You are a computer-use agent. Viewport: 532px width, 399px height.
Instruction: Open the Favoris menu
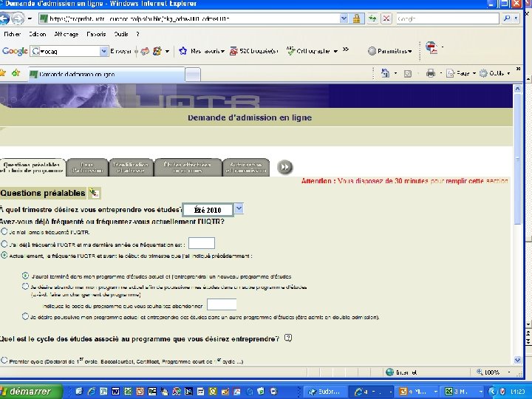pyautogui.click(x=96, y=34)
